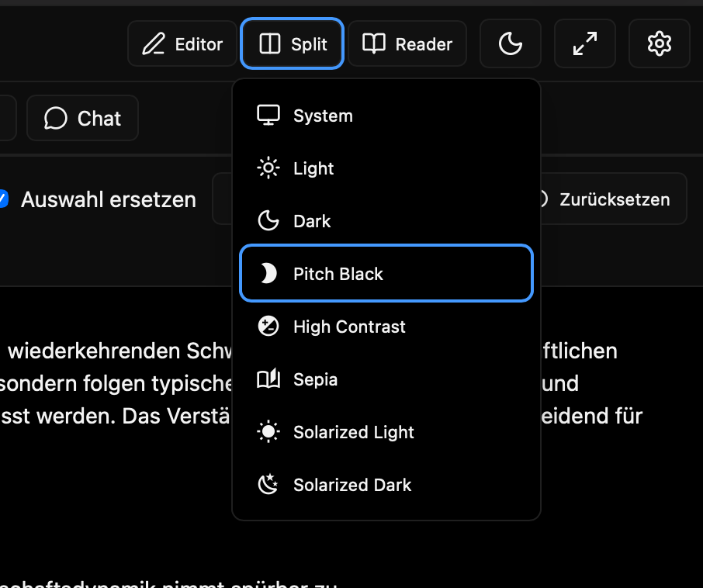Open the Chat tab
The width and height of the screenshot is (703, 588).
[x=83, y=118]
